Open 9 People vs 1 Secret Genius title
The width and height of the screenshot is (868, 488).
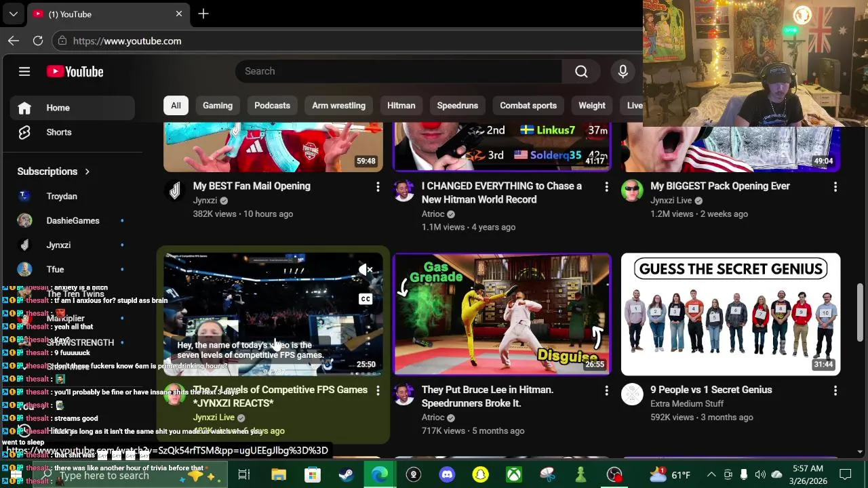click(x=711, y=390)
